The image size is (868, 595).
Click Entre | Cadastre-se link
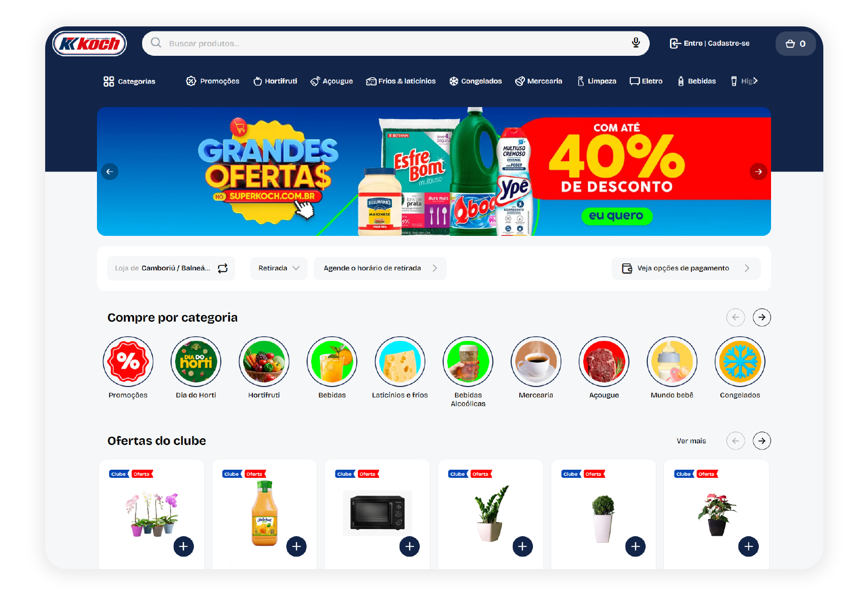point(710,44)
